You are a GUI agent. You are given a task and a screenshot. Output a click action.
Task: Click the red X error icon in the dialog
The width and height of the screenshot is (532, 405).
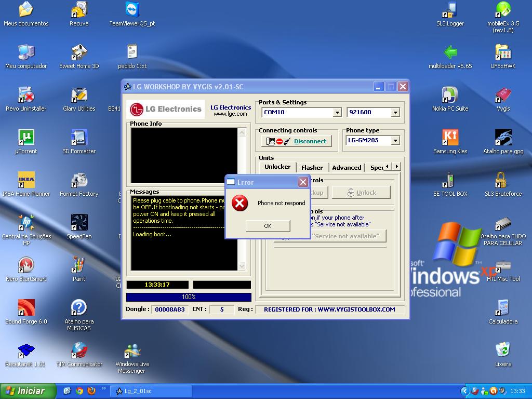pyautogui.click(x=240, y=203)
